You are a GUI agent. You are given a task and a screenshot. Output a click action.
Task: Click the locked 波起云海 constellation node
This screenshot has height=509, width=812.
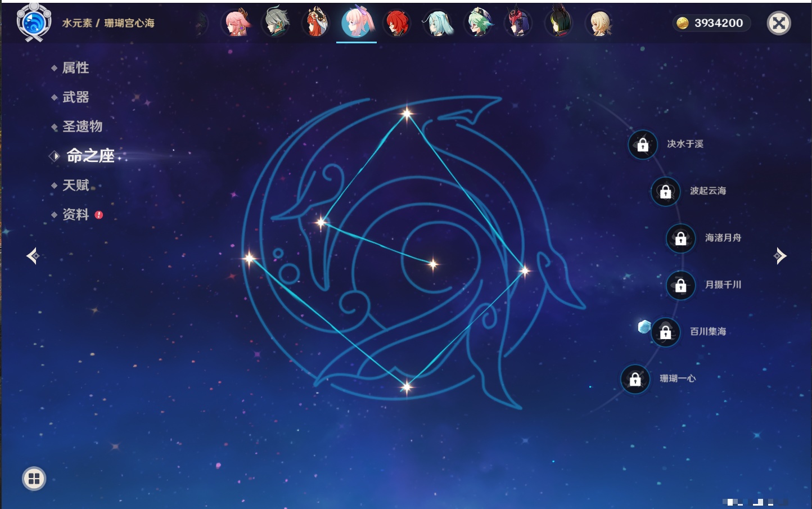(x=665, y=191)
